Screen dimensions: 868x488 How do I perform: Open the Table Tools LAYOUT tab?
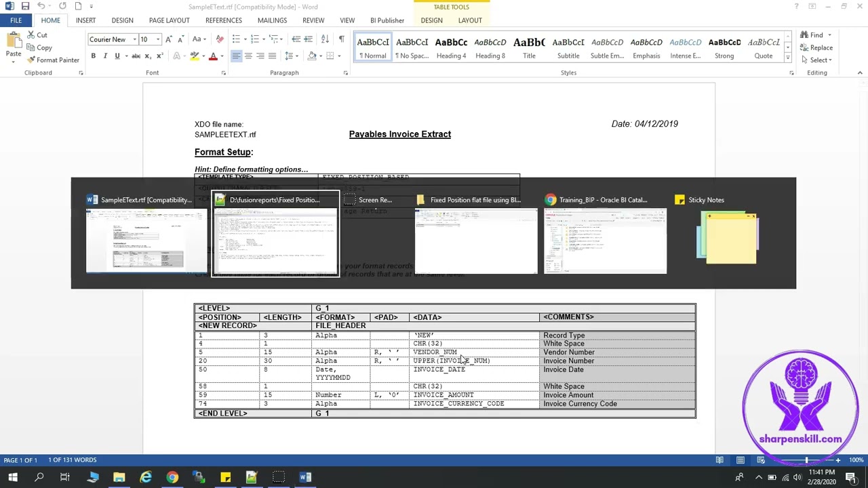(470, 20)
